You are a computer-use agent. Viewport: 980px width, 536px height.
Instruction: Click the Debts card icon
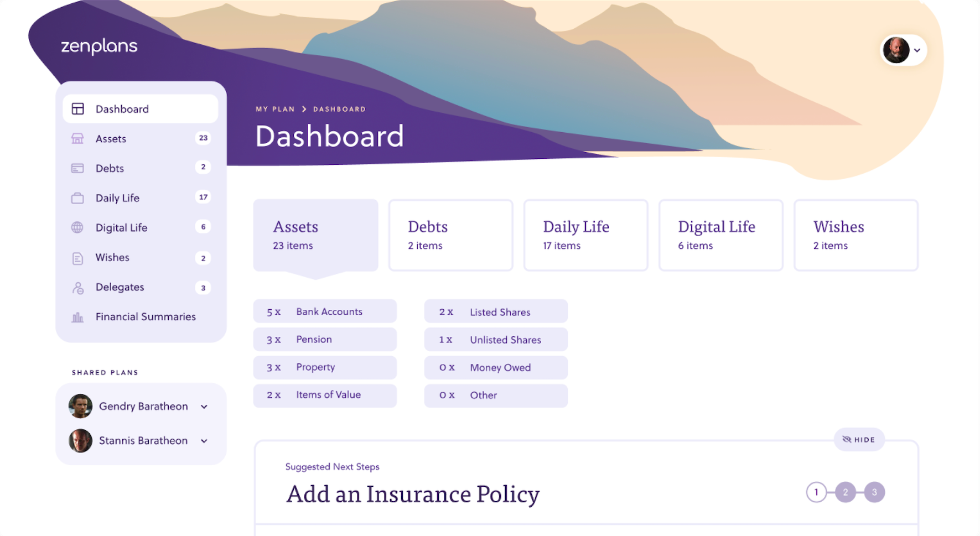[x=77, y=168]
